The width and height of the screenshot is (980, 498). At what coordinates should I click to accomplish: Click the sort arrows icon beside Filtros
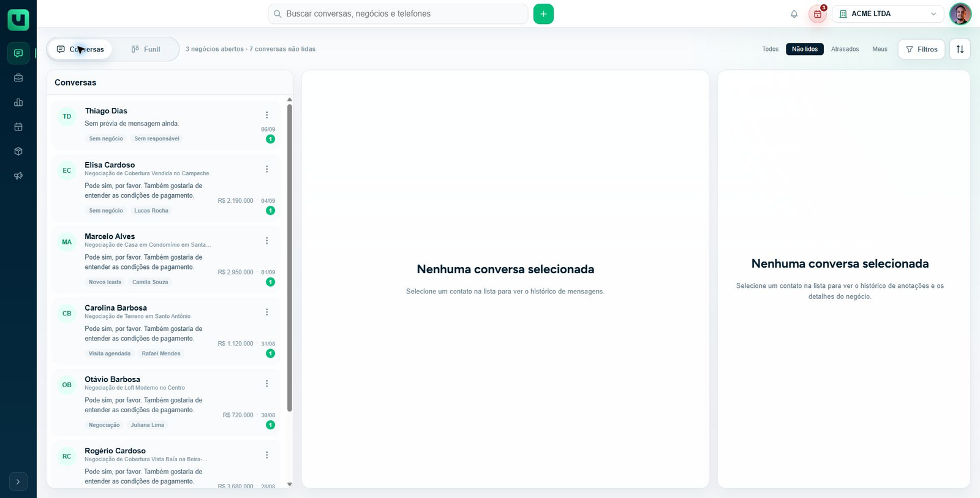click(960, 49)
